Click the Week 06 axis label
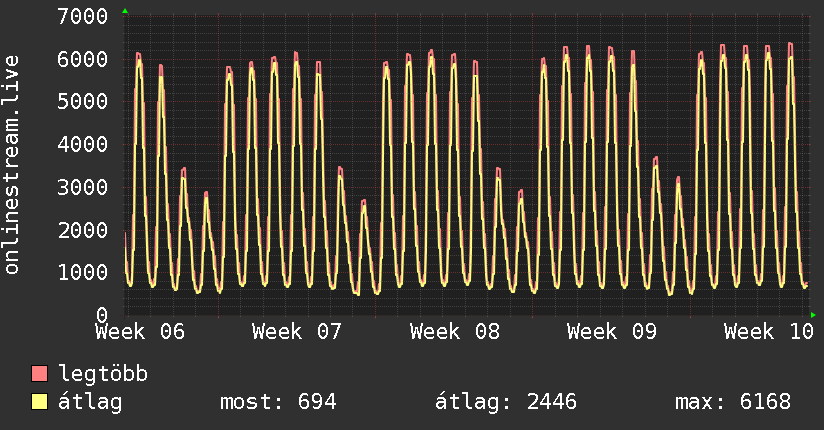 coord(140,332)
